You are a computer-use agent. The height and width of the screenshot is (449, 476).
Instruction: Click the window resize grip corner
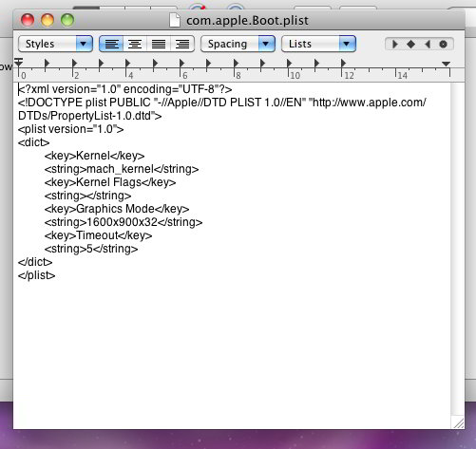pyautogui.click(x=458, y=422)
